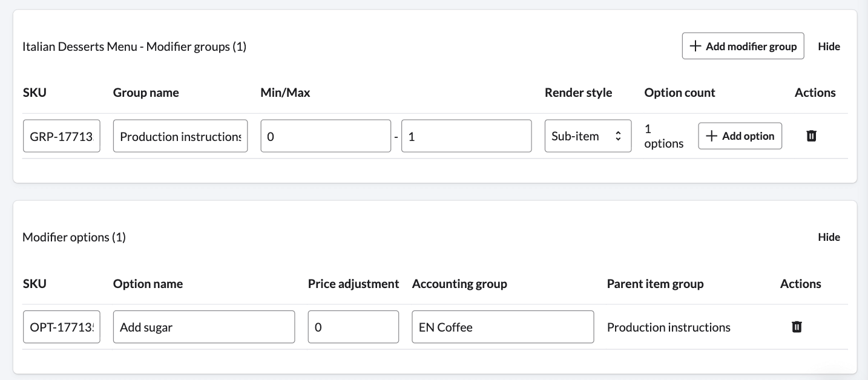Viewport: 868px width, 380px height.
Task: Hide the Modifier options section
Action: pos(829,237)
